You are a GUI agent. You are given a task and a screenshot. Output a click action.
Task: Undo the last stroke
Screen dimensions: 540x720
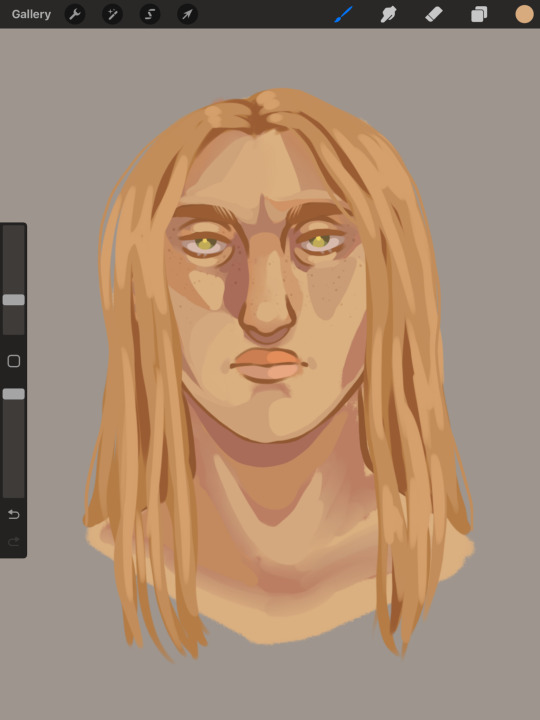pyautogui.click(x=14, y=514)
